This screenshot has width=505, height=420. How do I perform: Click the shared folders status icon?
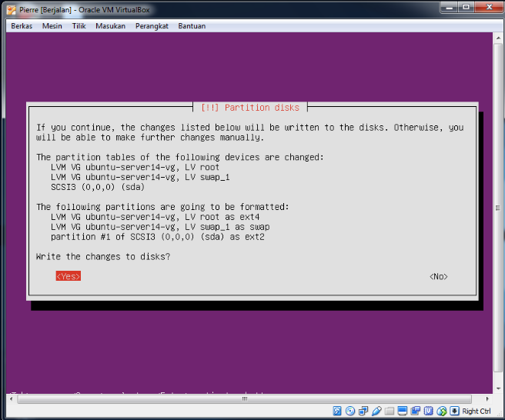click(x=390, y=411)
